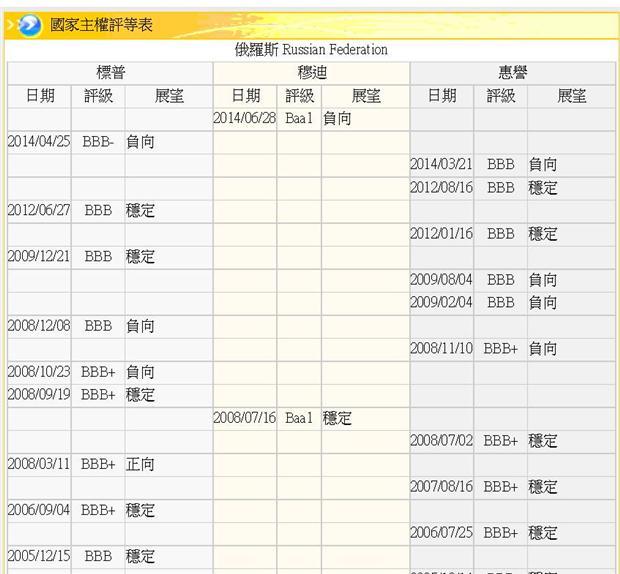Viewport: 620px width, 574px height.
Task: Click the date 2006/09/04
Action: tap(39, 510)
